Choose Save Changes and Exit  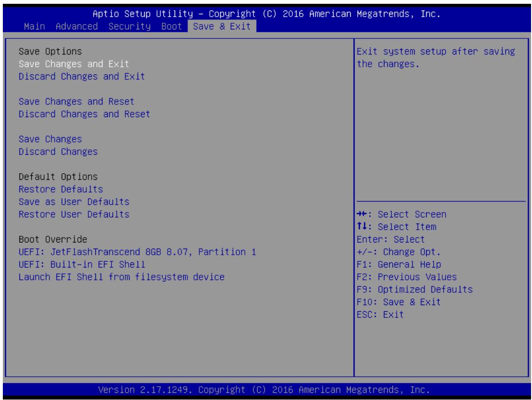(74, 64)
